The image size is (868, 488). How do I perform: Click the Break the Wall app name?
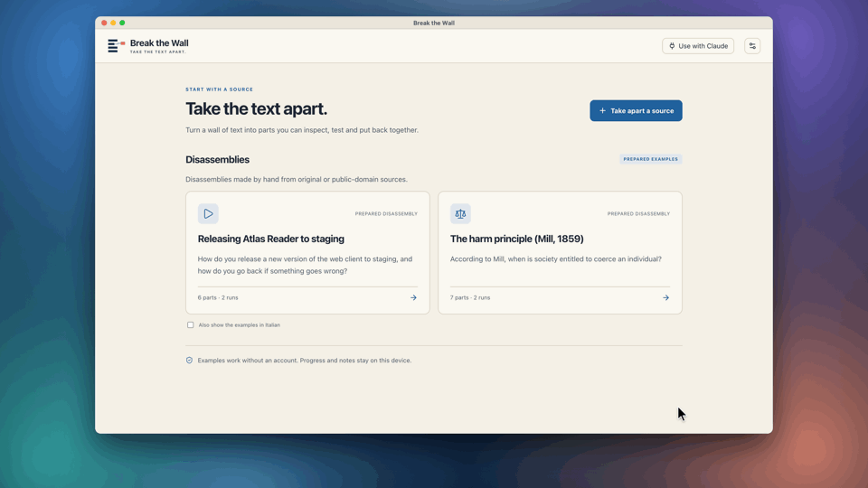point(159,43)
